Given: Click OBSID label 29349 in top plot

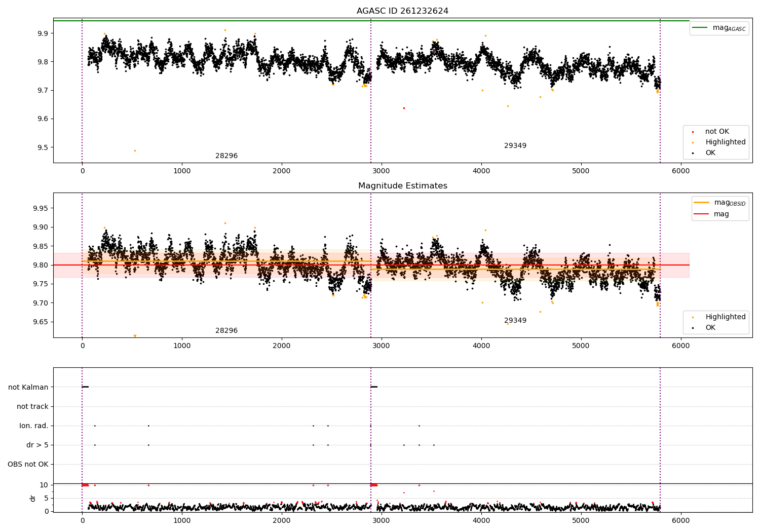Looking at the screenshot, I should [515, 146].
